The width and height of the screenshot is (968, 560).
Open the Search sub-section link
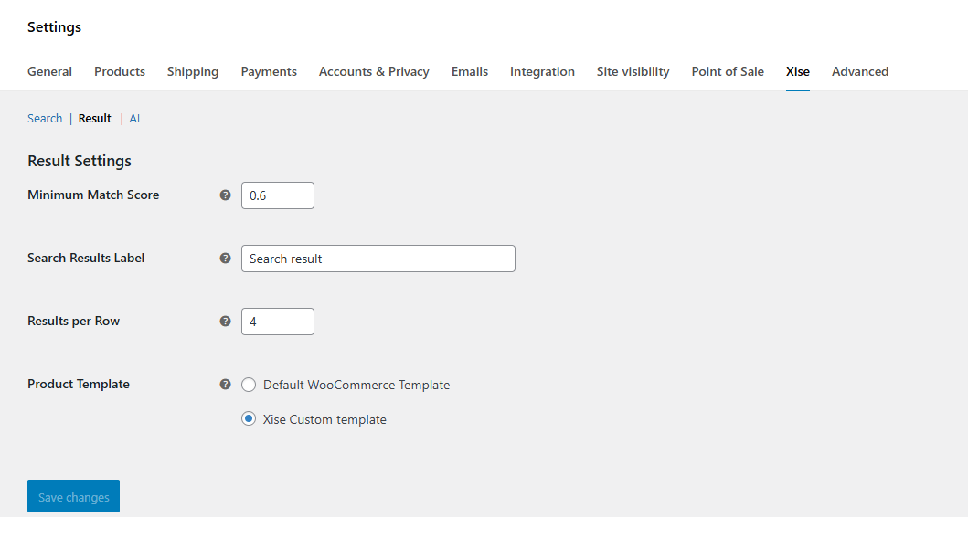[45, 119]
